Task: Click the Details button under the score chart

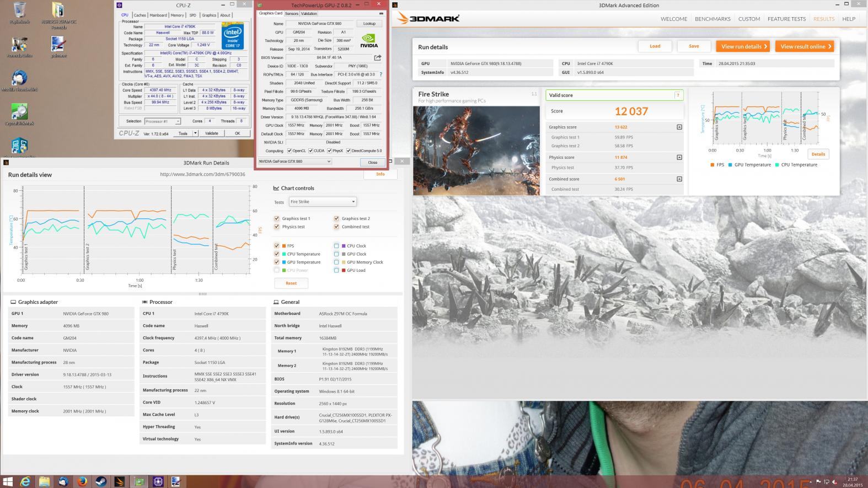Action: [818, 154]
